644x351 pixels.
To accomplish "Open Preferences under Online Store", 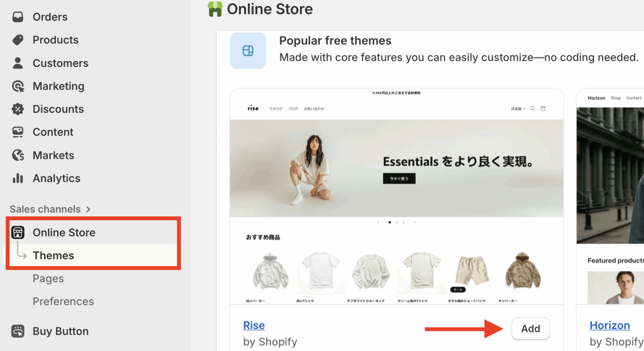I will 63,301.
